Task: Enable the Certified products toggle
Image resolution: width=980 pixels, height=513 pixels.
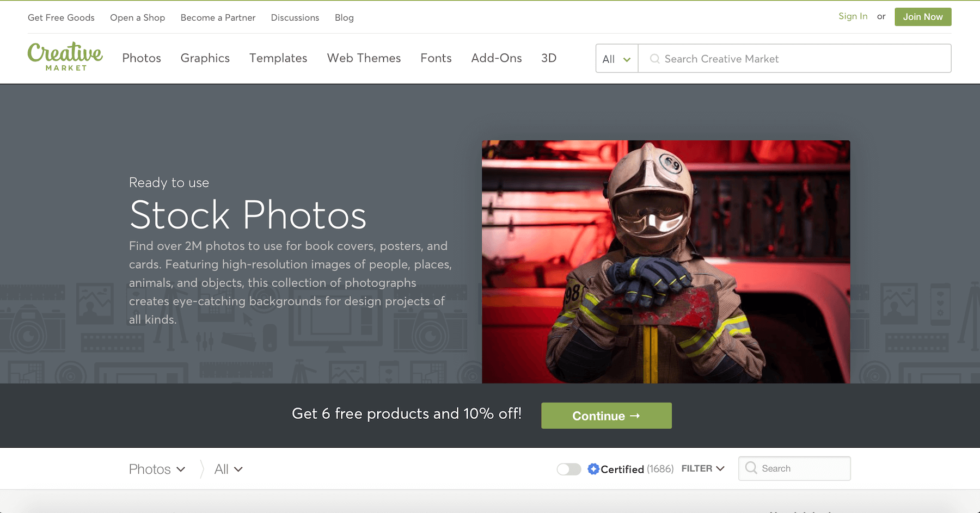Action: click(569, 468)
